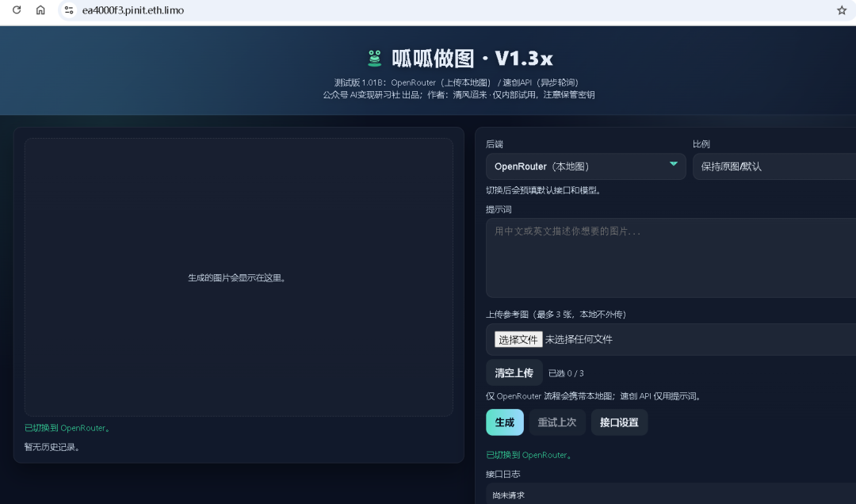Click the address bar URL ea4000f3.pinit.eth.limo
This screenshot has height=504, width=856.
132,10
